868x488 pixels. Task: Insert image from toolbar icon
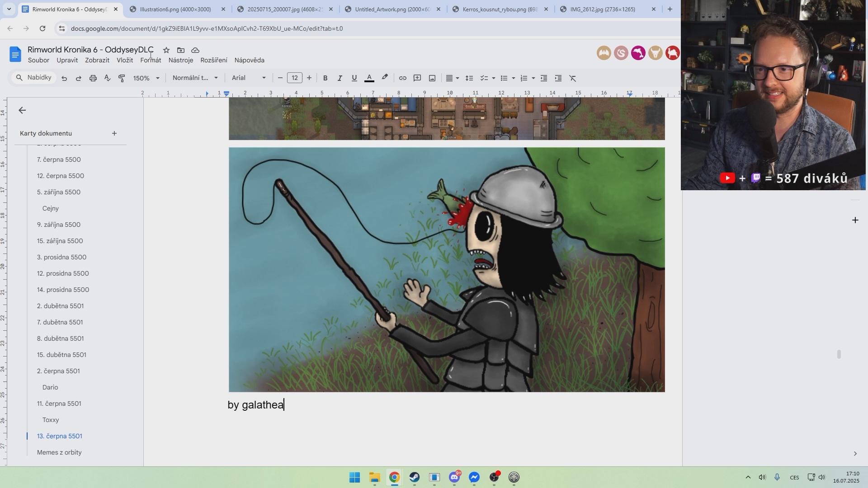point(432,78)
